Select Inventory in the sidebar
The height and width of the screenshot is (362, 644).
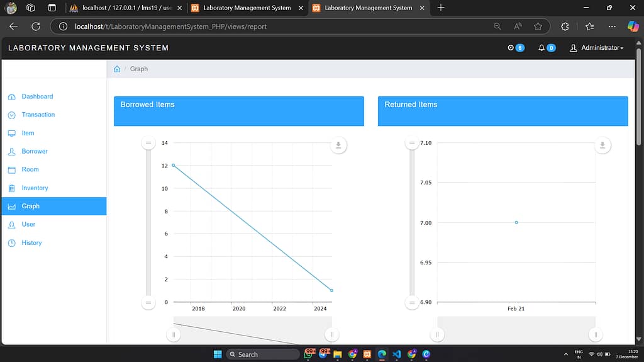tap(35, 188)
